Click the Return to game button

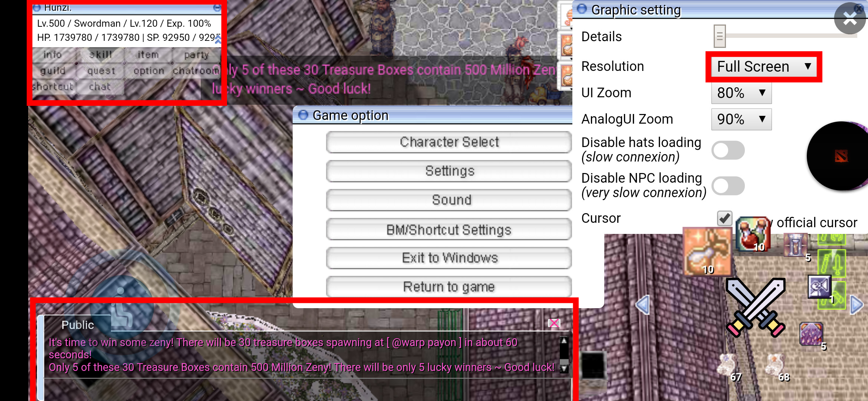[x=448, y=287]
